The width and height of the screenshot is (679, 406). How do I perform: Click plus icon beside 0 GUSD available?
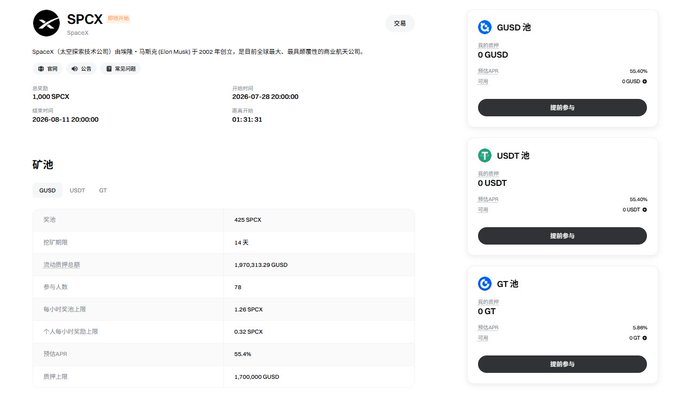(644, 81)
